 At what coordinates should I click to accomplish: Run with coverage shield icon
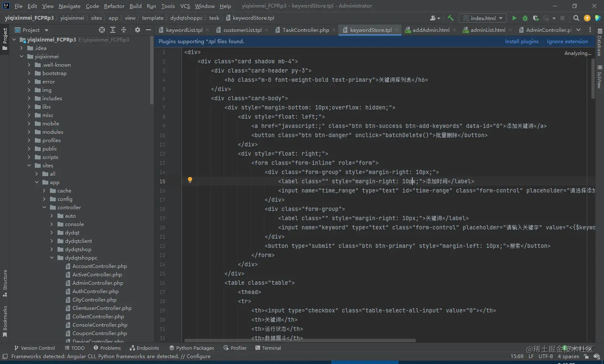point(536,18)
